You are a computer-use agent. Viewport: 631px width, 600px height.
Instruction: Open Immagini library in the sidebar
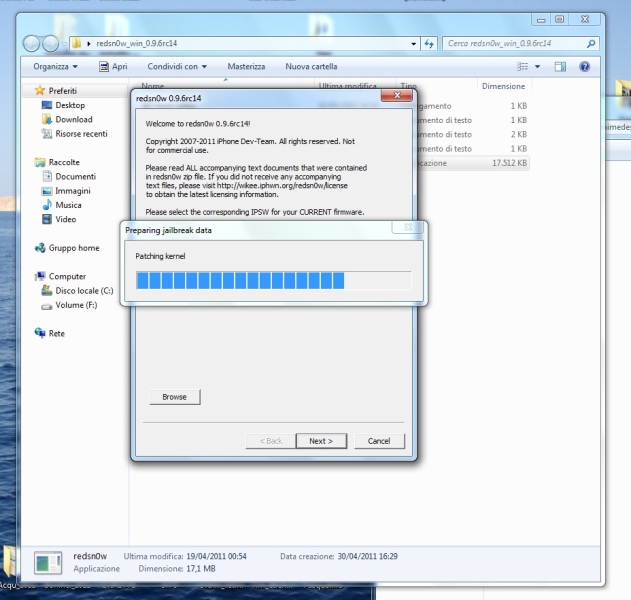pos(73,191)
